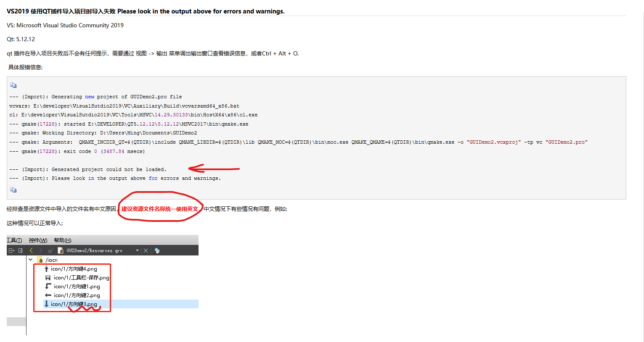Click the cl.exe path line in the log
This screenshot has height=342, width=644.
tap(133, 115)
